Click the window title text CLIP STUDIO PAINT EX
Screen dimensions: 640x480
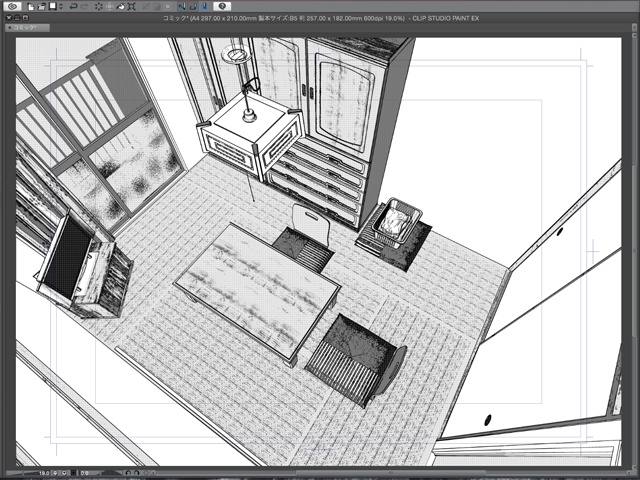coord(445,18)
